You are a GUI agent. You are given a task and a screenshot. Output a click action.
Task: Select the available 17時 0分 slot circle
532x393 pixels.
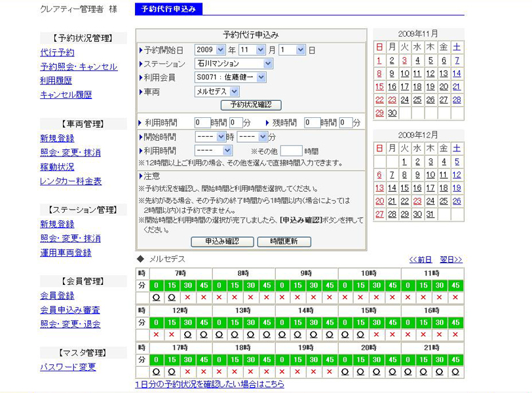[x=157, y=372]
